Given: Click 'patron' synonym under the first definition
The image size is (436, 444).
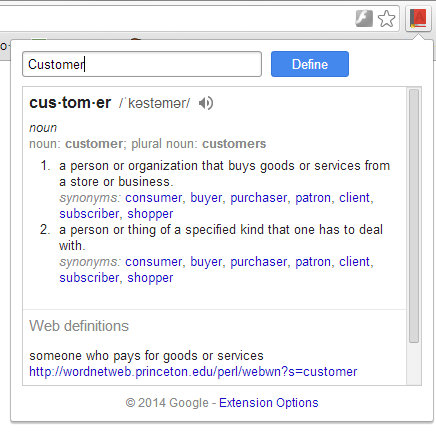Looking at the screenshot, I should 313,198.
